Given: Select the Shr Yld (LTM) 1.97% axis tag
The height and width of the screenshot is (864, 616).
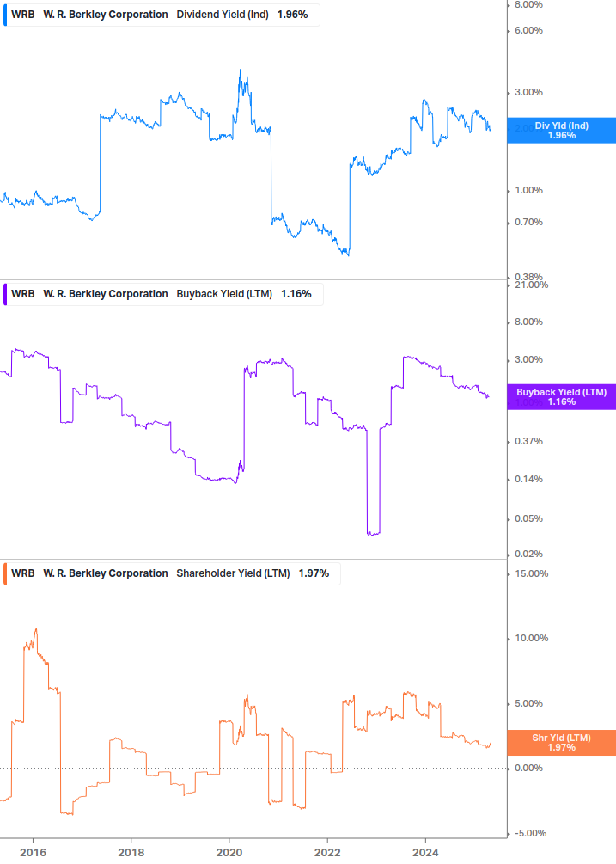Looking at the screenshot, I should pos(562,742).
